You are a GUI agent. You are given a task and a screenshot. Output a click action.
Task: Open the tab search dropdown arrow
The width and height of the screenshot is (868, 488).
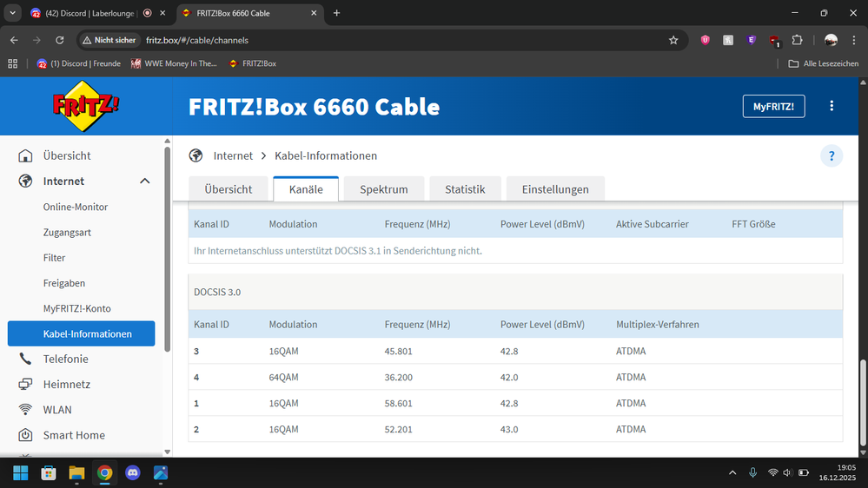pyautogui.click(x=12, y=13)
